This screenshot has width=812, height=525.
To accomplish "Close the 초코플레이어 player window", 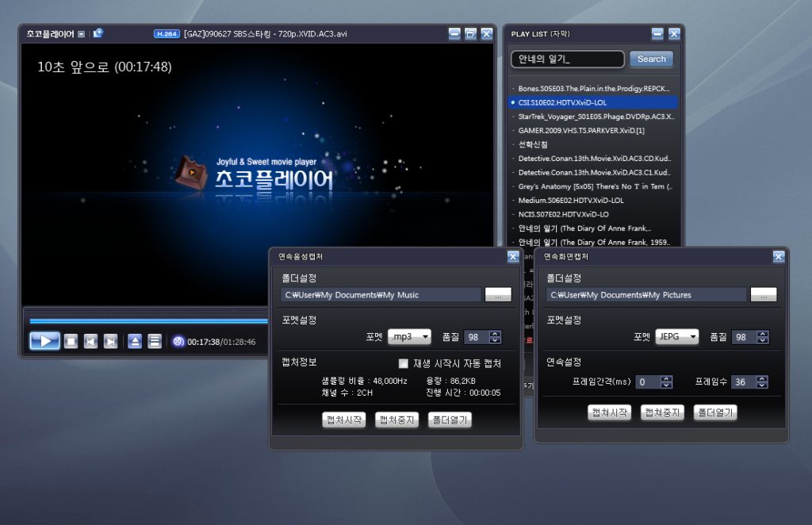I will [x=486, y=33].
